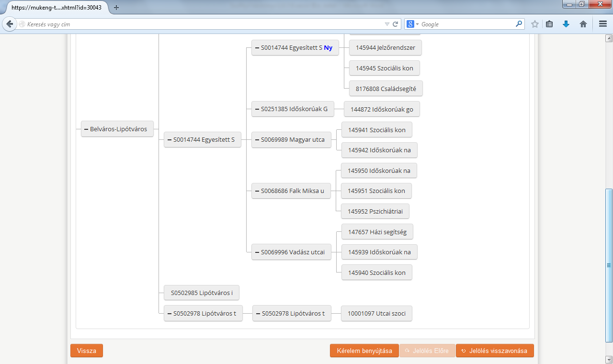Screen dimensions: 613x364
Task: Select 147657 Házi segítség node
Action: click(x=377, y=232)
